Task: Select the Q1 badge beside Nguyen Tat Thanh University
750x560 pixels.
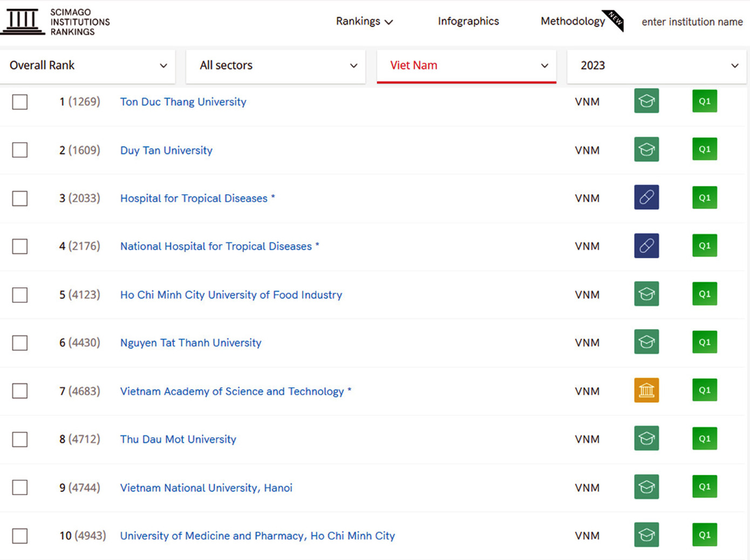Action: coord(704,342)
